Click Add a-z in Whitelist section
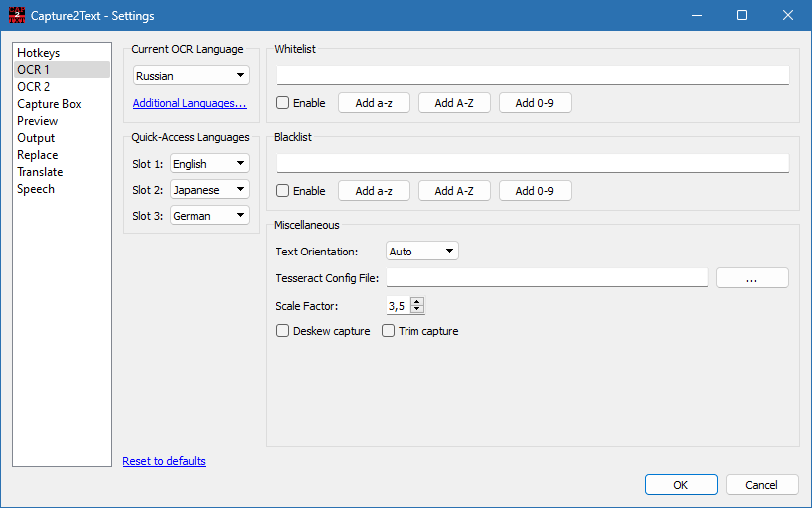Viewport: 812px width, 508px height. (374, 103)
